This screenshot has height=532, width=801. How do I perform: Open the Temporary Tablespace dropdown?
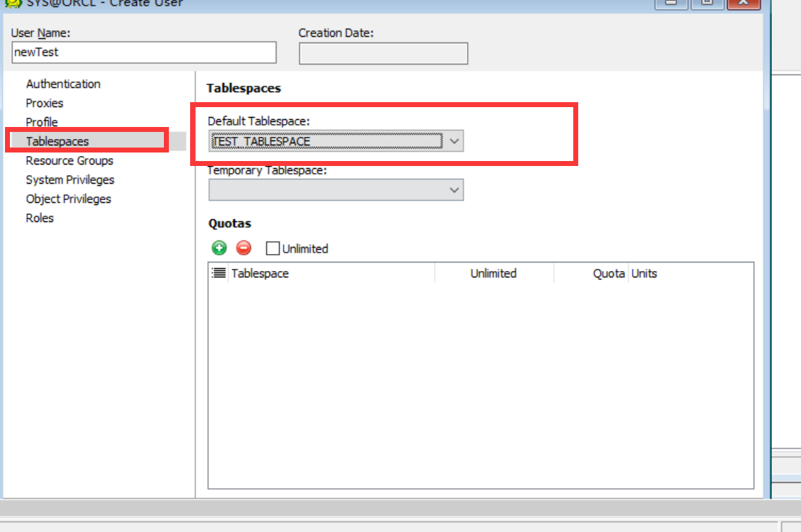tap(336, 190)
